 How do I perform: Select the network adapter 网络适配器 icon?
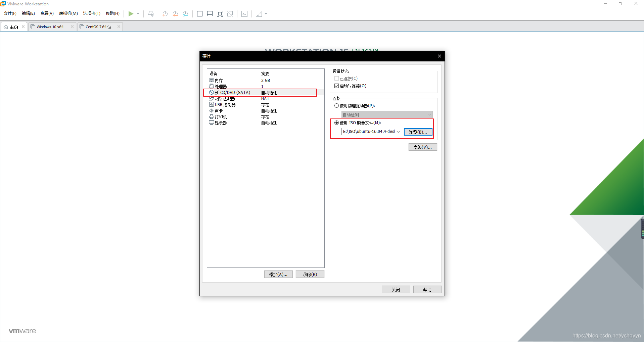[x=212, y=98]
